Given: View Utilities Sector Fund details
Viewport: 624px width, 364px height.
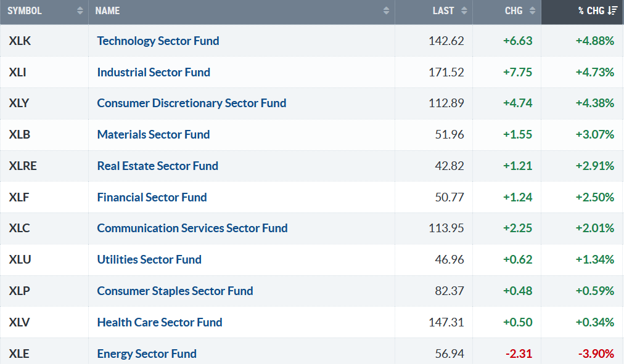Looking at the screenshot, I should [149, 259].
